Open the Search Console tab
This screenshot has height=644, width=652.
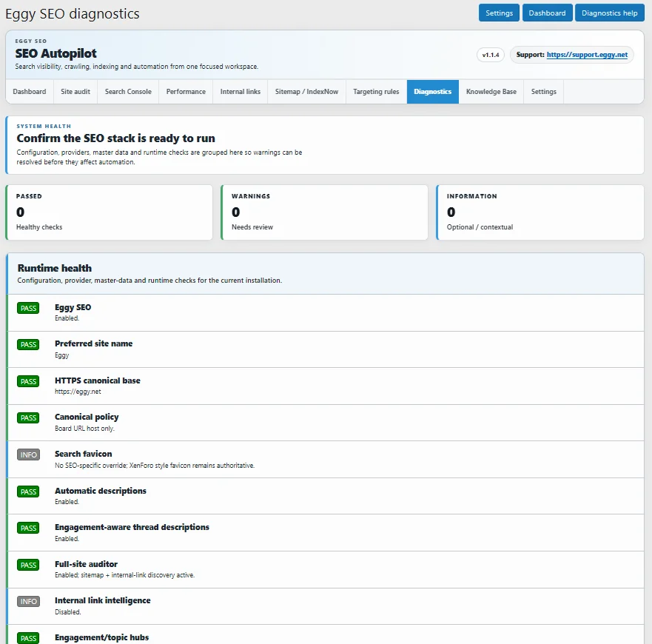[x=128, y=92]
